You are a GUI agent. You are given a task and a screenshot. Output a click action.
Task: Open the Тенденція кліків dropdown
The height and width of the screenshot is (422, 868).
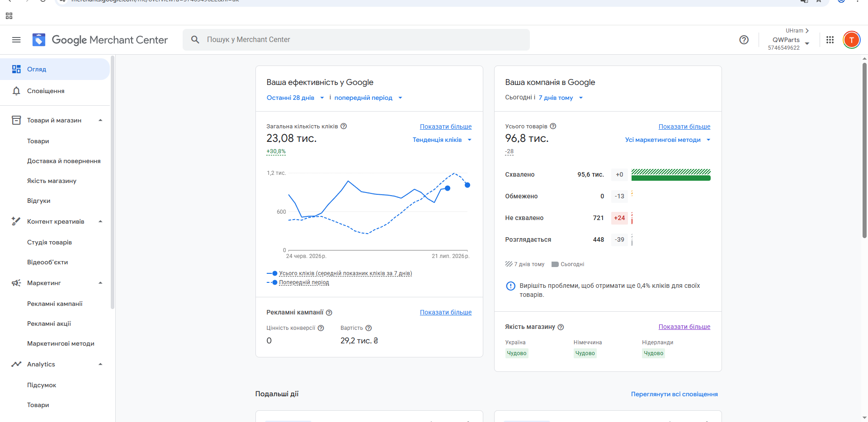442,140
